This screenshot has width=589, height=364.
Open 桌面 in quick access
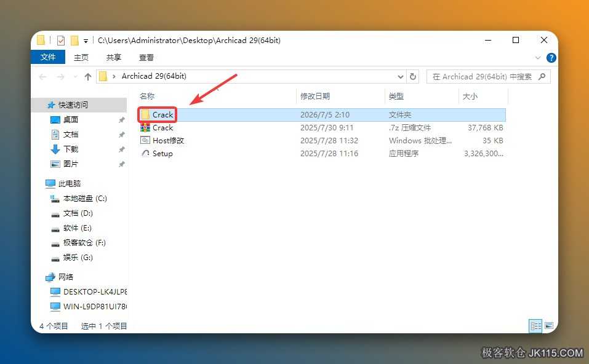71,119
